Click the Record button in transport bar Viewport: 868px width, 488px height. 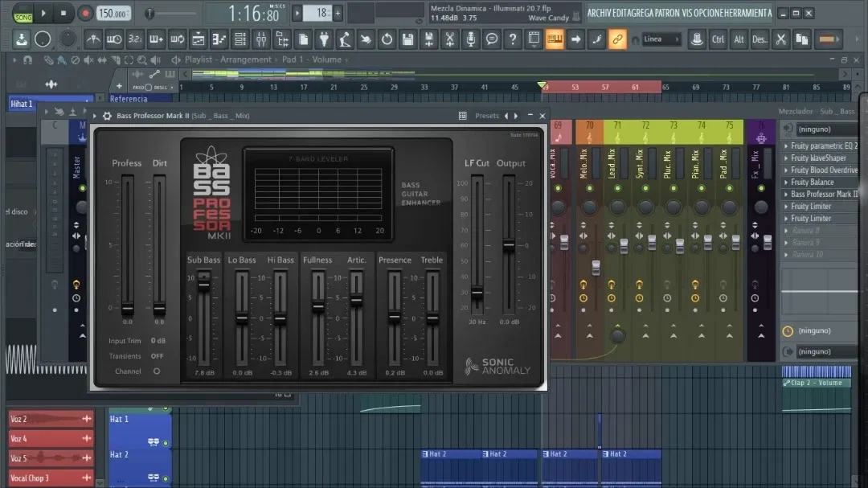[85, 13]
